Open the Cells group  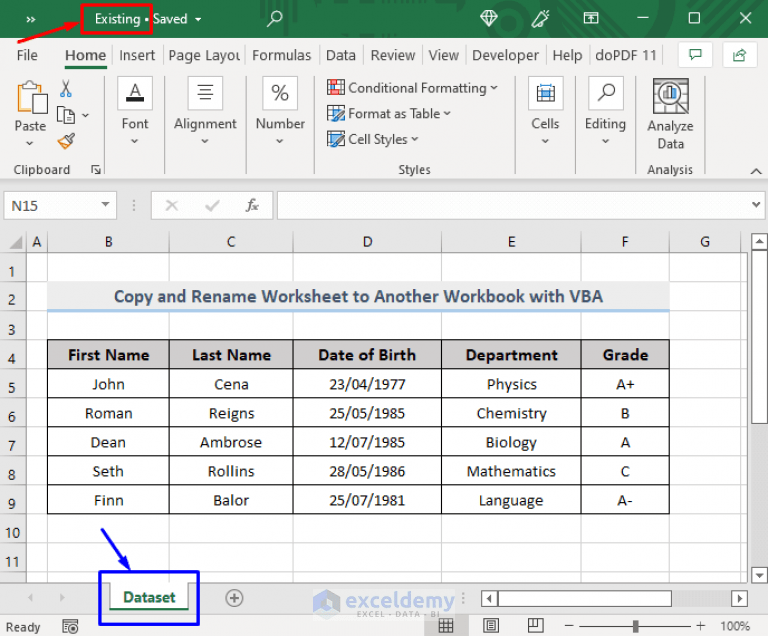545,111
